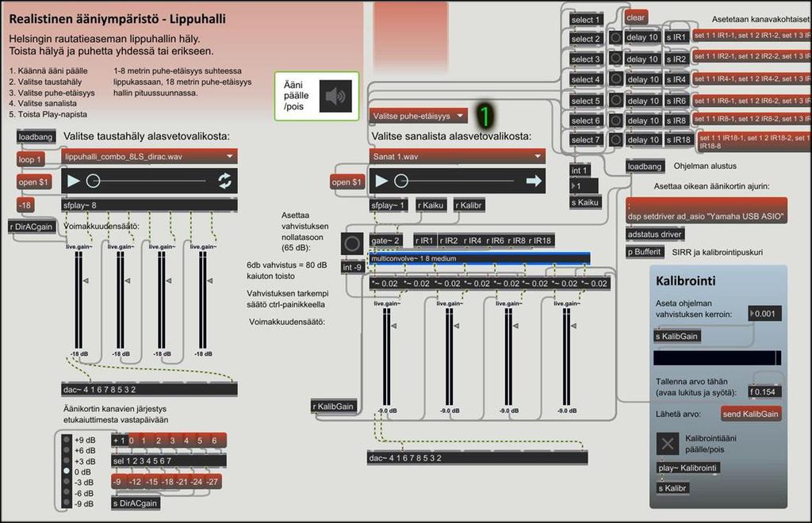The image size is (812, 523).
Task: Select the -6 dB radio option
Action: [x=67, y=492]
